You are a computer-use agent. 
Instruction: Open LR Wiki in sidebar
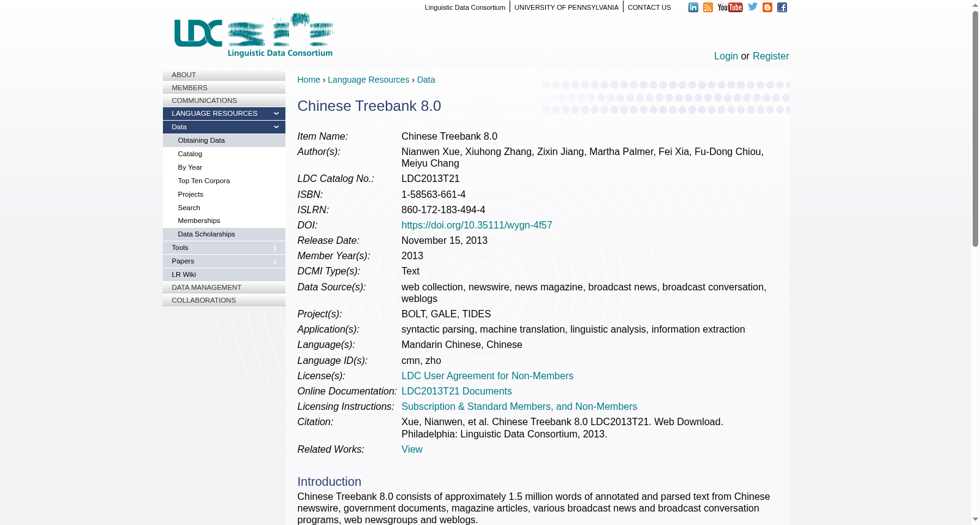click(x=224, y=274)
